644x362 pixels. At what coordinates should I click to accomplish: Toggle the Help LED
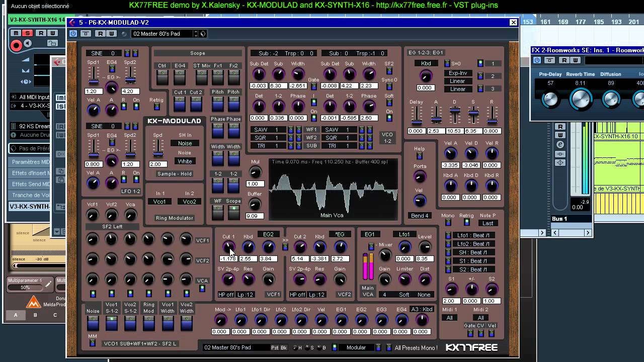419,155
